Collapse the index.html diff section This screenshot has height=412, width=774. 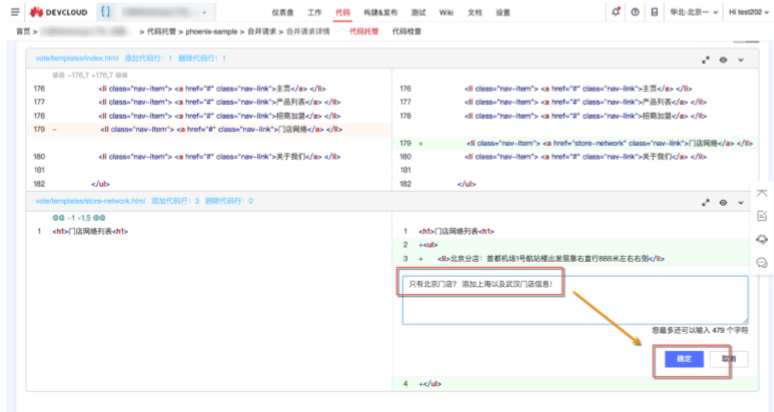click(741, 60)
